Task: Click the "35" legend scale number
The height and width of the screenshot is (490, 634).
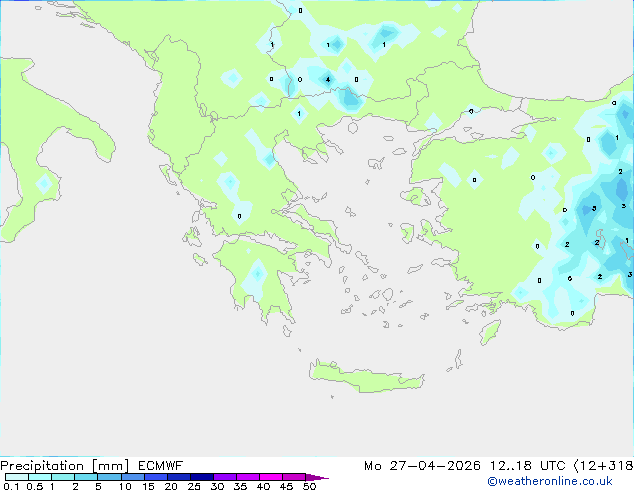Action: 240,486
